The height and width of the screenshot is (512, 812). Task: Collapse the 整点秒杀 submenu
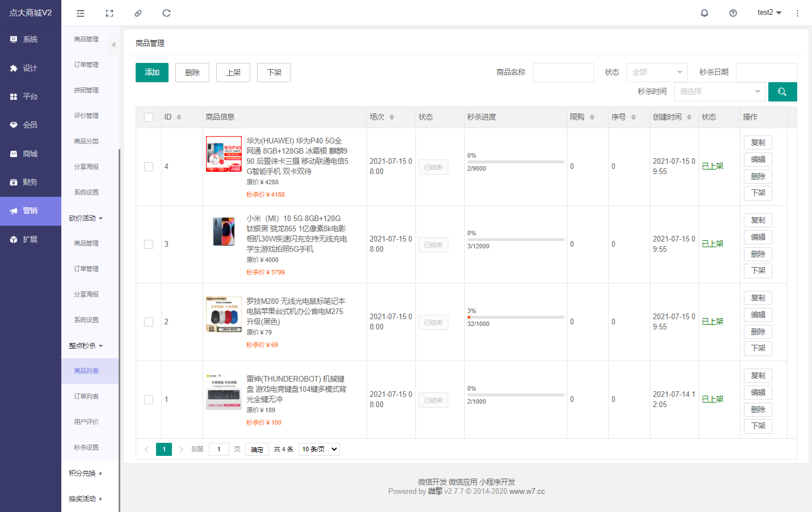pos(86,346)
